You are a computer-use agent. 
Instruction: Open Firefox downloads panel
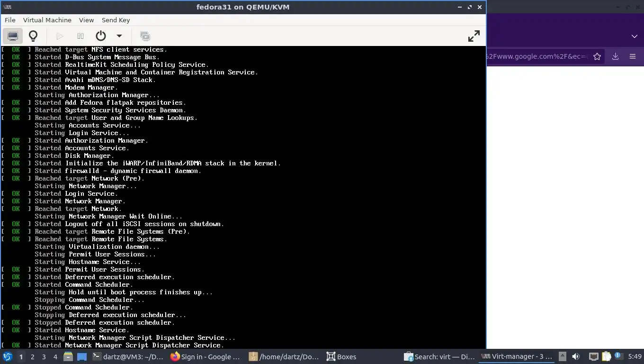pyautogui.click(x=615, y=56)
